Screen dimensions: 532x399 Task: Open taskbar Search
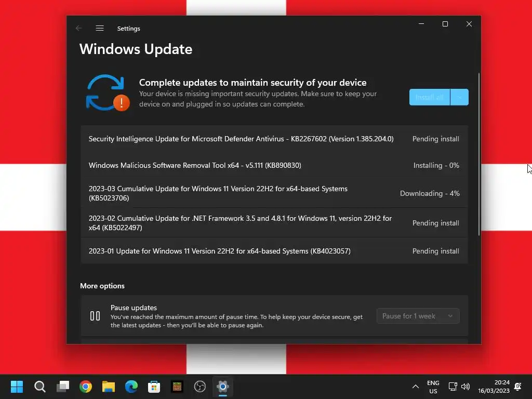(39, 387)
